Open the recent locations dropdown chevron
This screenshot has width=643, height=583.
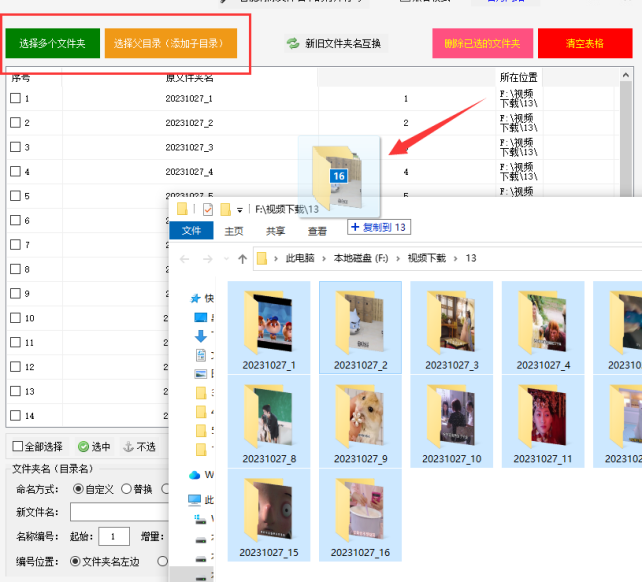point(226,259)
